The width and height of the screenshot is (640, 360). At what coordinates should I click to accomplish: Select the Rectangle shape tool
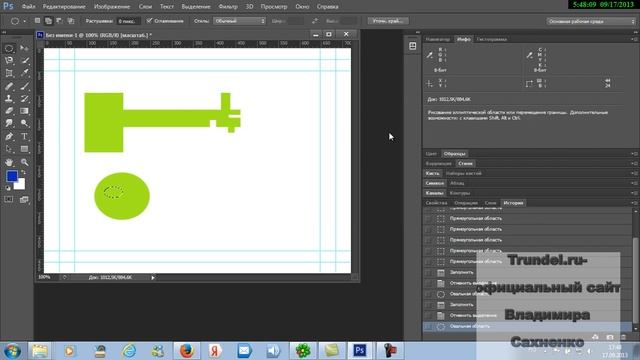coord(24,149)
